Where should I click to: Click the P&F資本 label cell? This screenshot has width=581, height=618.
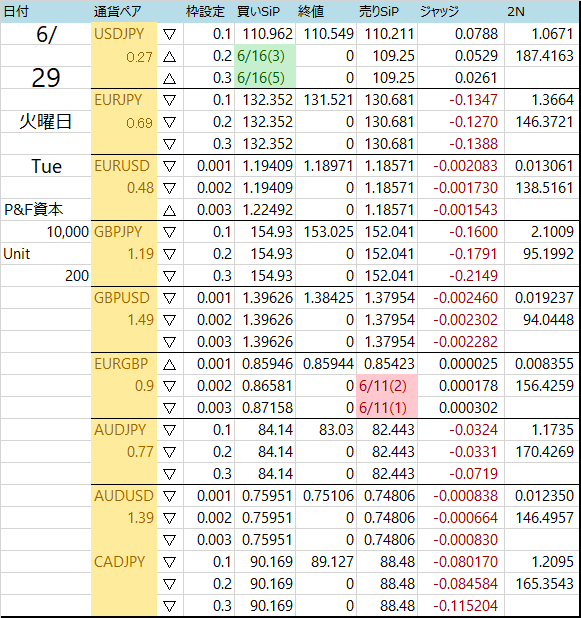click(46, 210)
